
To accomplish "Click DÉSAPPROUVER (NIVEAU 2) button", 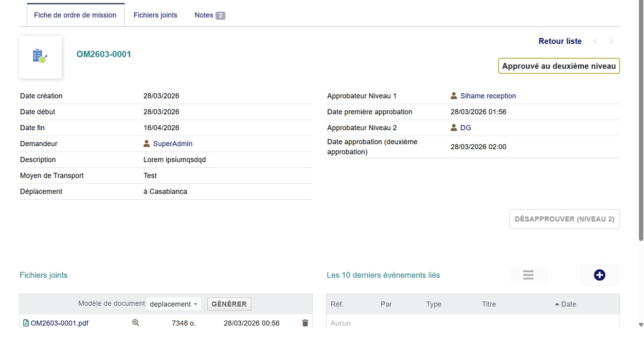I will coord(564,219).
